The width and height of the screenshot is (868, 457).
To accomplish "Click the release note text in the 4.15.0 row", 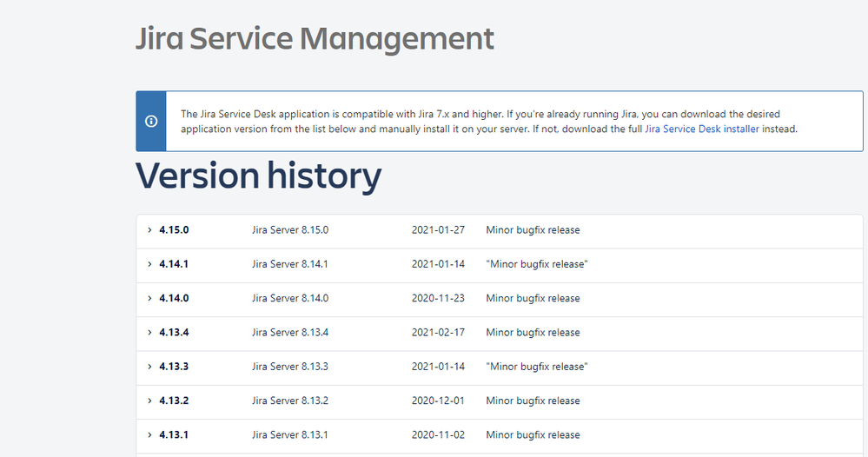I will click(x=533, y=230).
